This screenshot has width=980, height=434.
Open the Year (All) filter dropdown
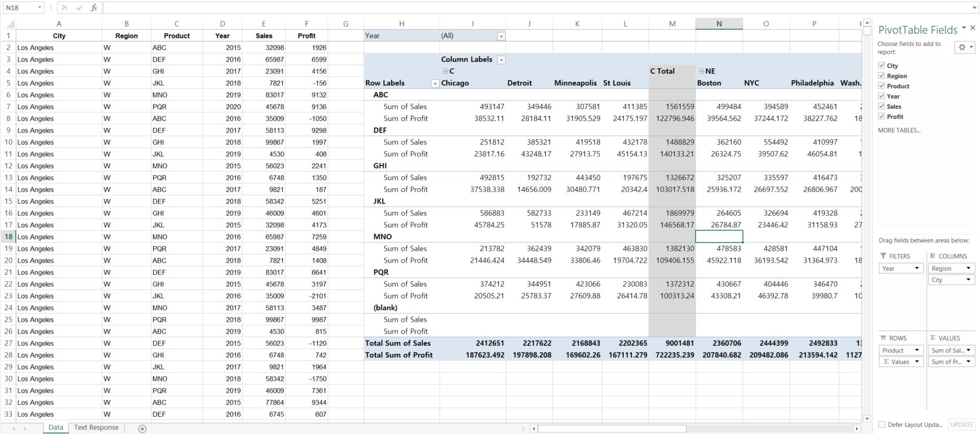pyautogui.click(x=501, y=36)
